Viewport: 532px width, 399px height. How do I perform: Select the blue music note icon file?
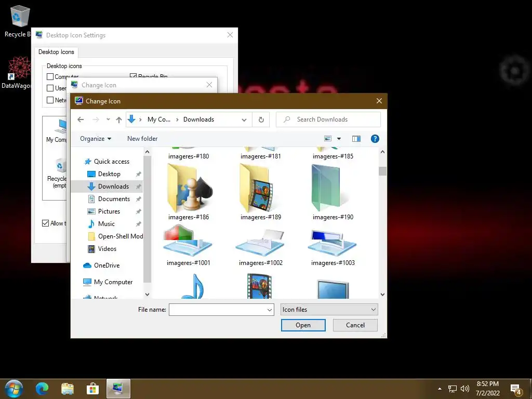[x=193, y=286]
